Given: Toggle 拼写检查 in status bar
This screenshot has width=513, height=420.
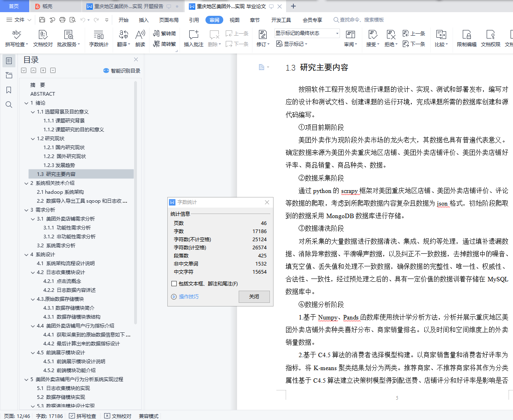Looking at the screenshot, I should coord(83,416).
